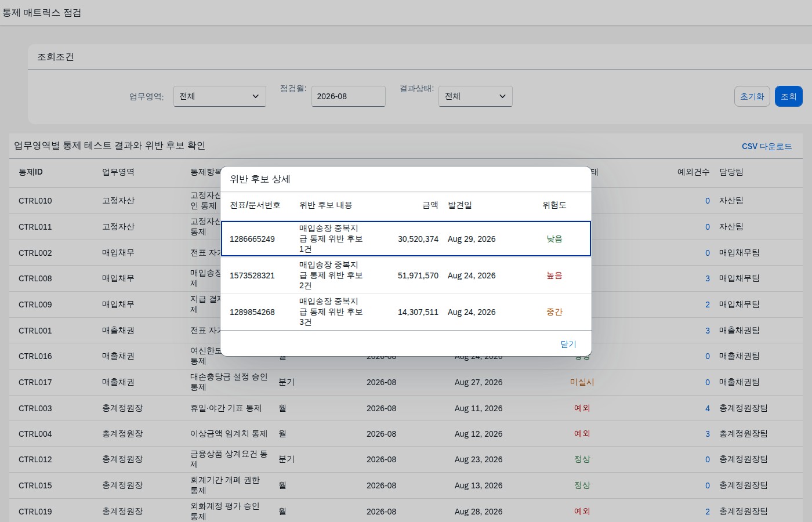
Task: Click 이상금액 임계치 통제 item
Action: pos(229,434)
